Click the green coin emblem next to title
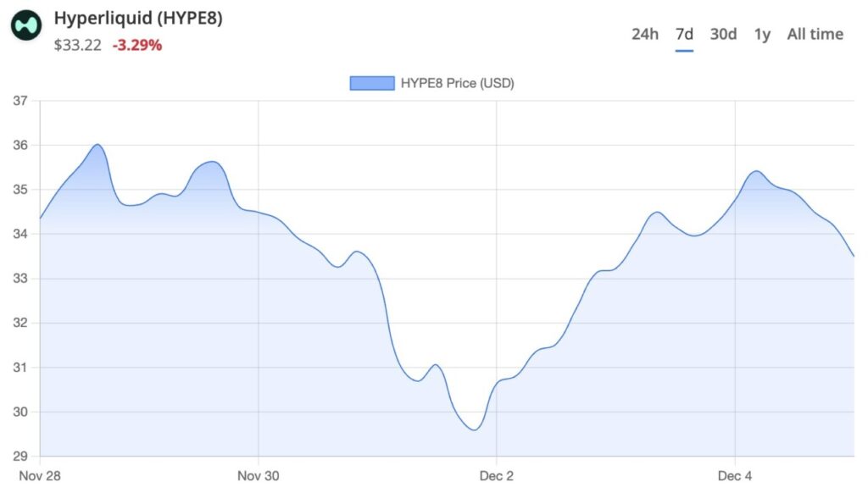This screenshot has width=868, height=493. click(28, 25)
